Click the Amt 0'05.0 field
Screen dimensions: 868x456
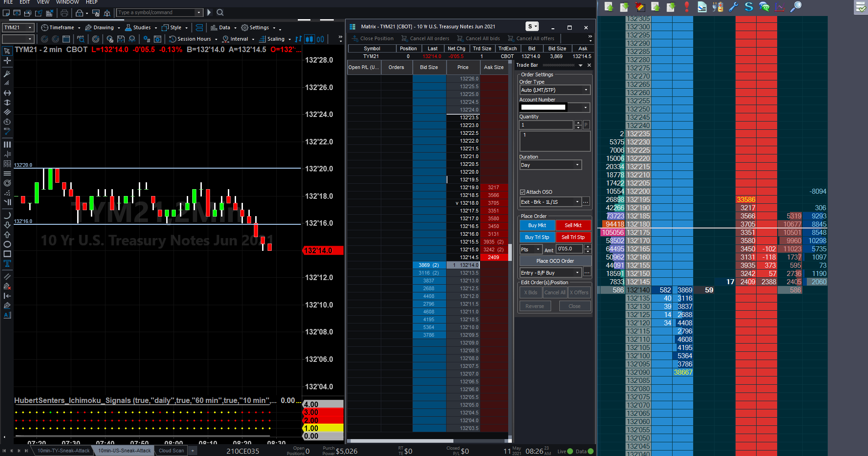click(569, 249)
